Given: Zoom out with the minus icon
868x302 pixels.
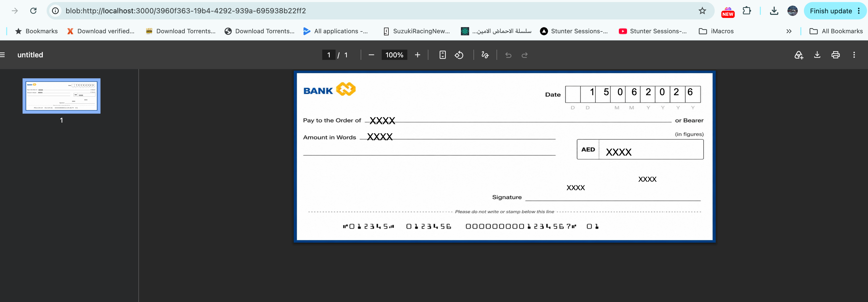Looking at the screenshot, I should pyautogui.click(x=371, y=55).
